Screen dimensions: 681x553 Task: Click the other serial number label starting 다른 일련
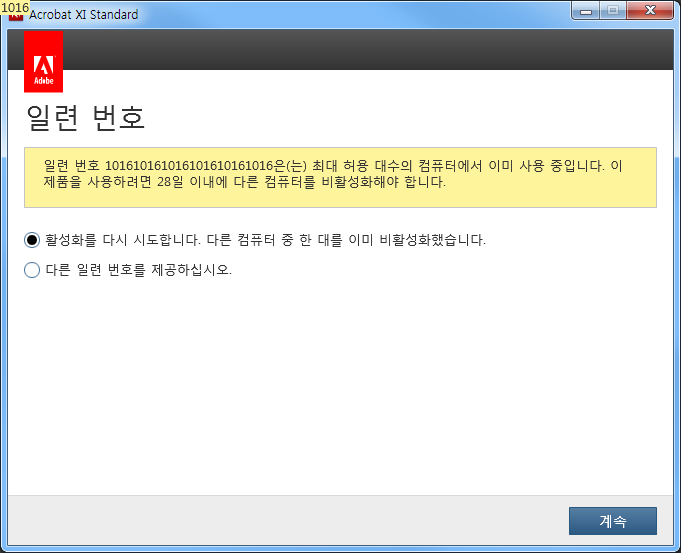[139, 270]
